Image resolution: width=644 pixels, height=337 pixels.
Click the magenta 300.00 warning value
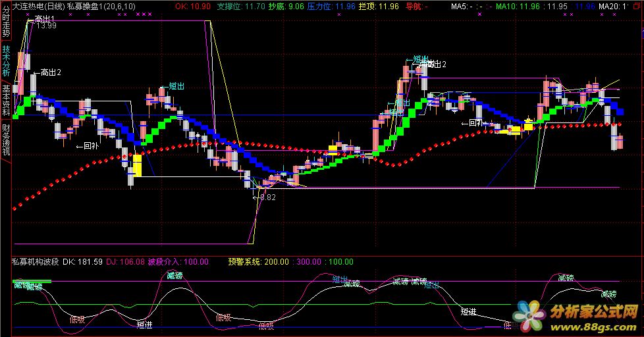click(x=308, y=261)
